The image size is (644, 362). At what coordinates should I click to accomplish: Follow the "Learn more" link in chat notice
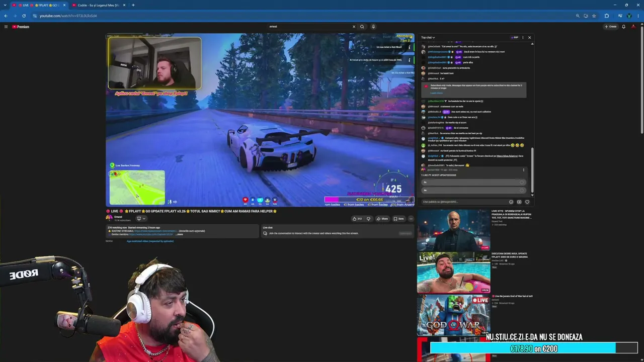436,93
